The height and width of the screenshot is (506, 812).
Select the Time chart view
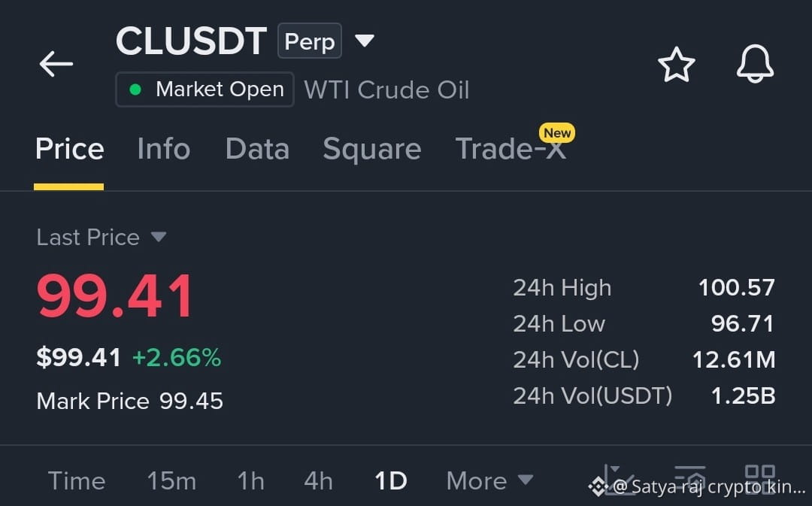(77, 480)
